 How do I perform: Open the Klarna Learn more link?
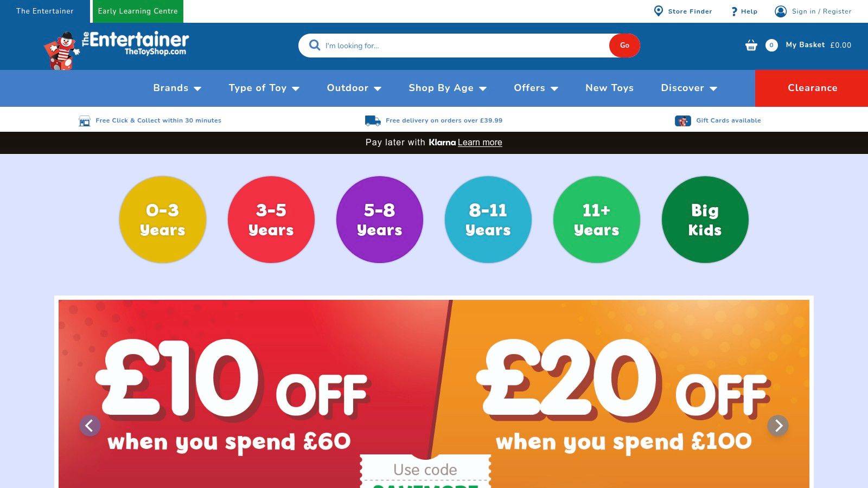pyautogui.click(x=480, y=143)
